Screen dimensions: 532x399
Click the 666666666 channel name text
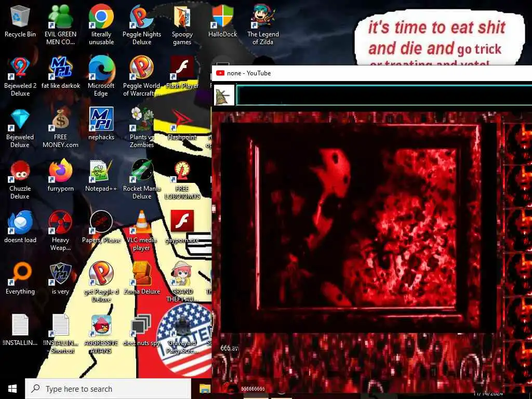coord(253,389)
